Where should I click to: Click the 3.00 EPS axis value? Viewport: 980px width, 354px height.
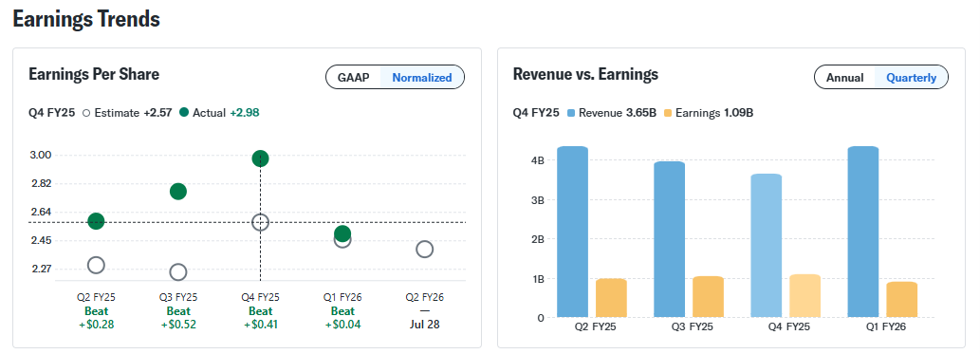click(x=40, y=155)
